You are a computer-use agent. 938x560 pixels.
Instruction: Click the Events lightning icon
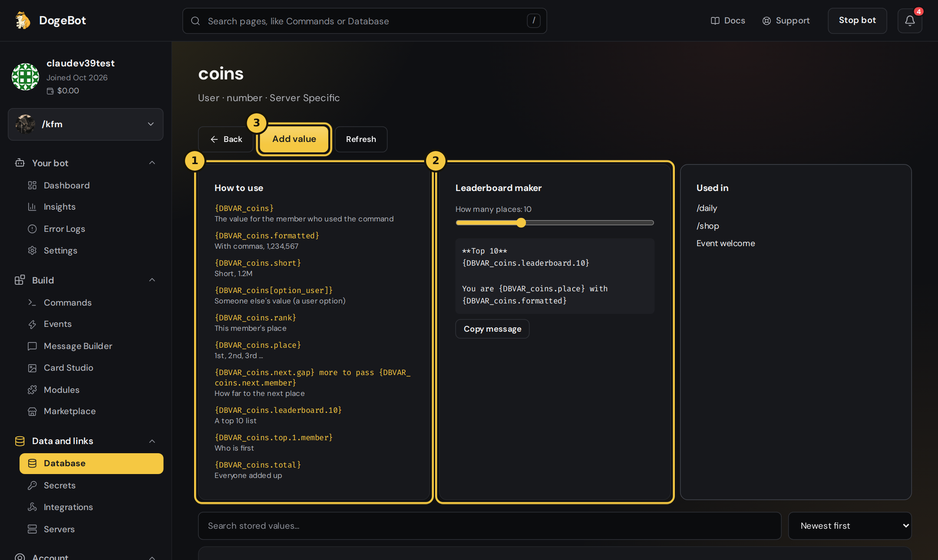pyautogui.click(x=32, y=324)
